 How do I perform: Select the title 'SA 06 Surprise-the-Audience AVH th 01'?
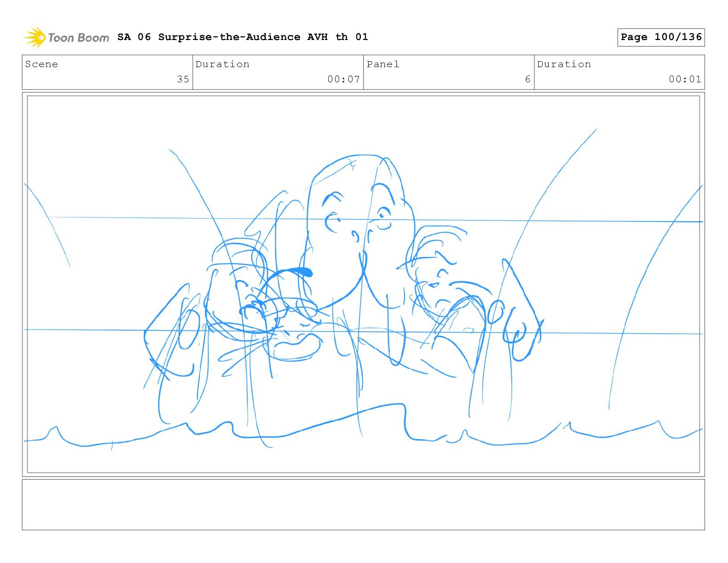243,37
